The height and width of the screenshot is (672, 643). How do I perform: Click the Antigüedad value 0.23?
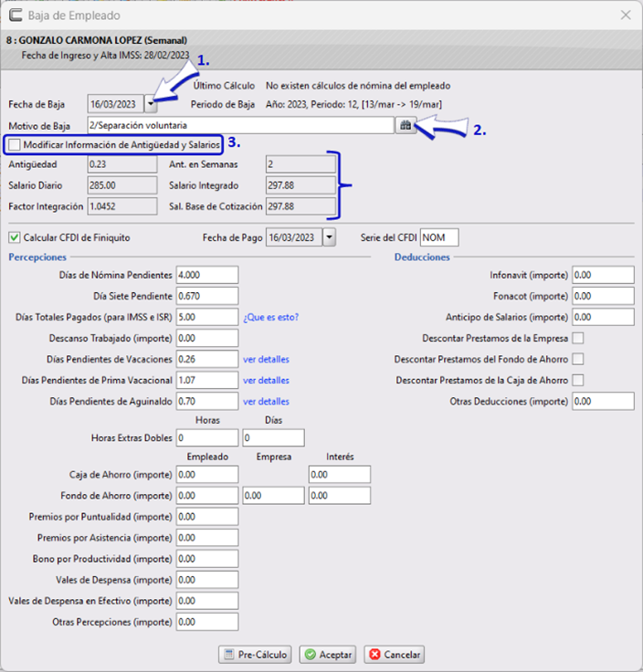point(122,164)
